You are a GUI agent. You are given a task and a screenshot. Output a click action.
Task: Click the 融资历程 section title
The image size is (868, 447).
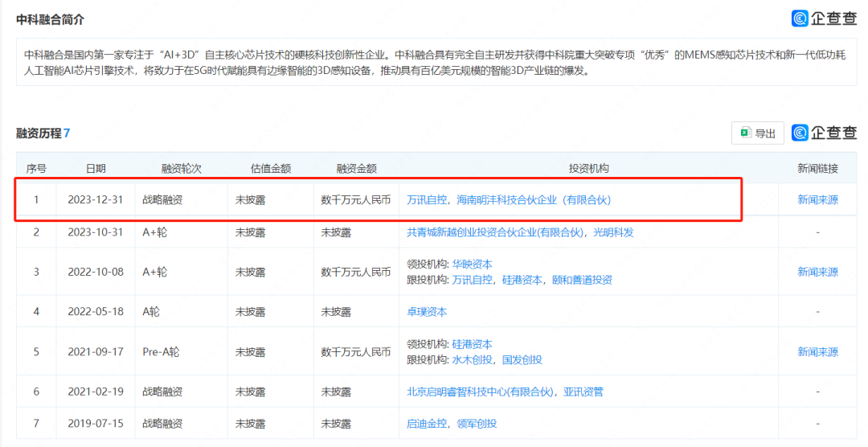point(39,133)
